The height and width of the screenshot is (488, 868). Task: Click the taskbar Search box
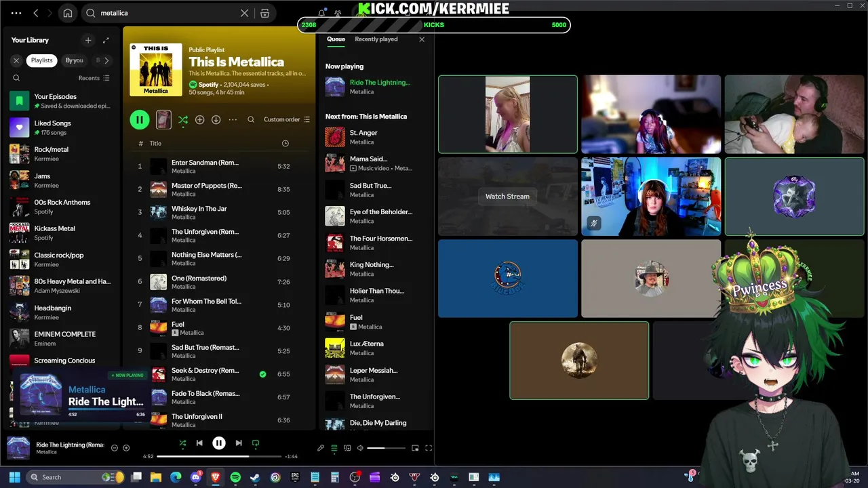(x=75, y=477)
